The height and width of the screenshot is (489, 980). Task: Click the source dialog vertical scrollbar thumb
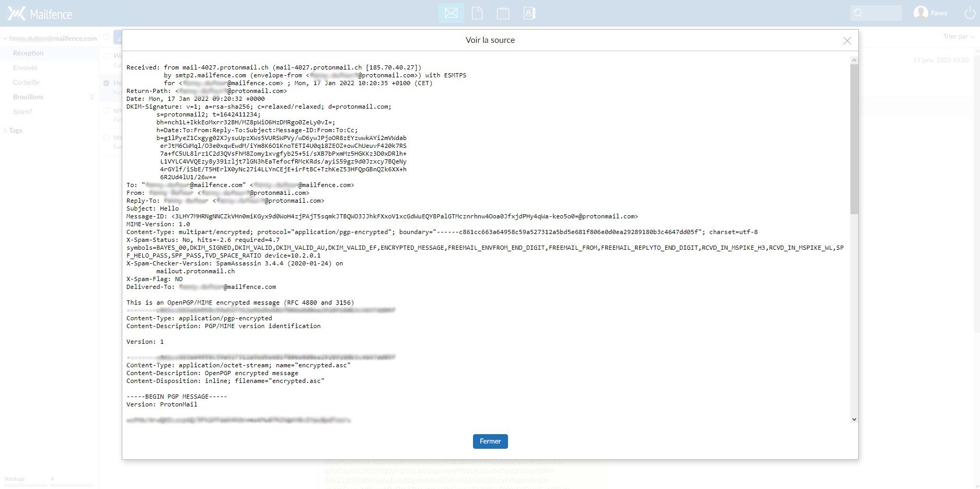(854, 138)
